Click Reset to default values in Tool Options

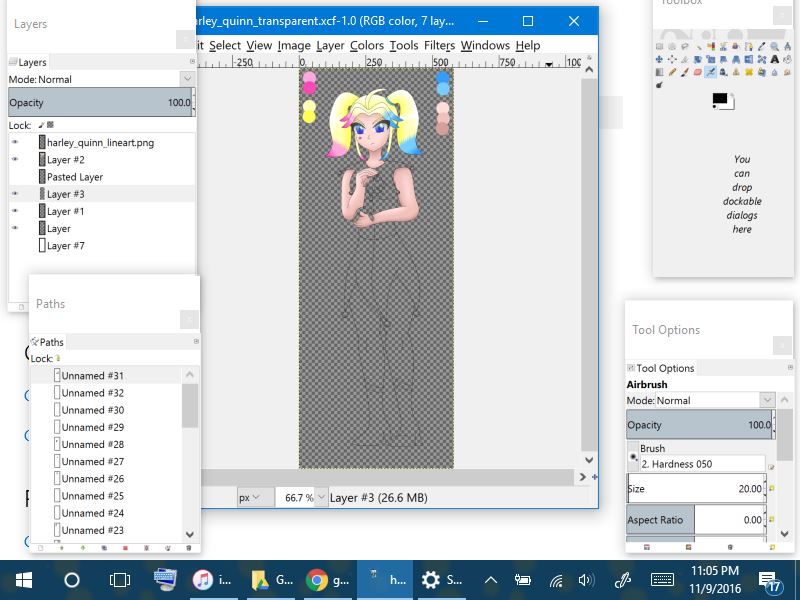click(x=772, y=547)
